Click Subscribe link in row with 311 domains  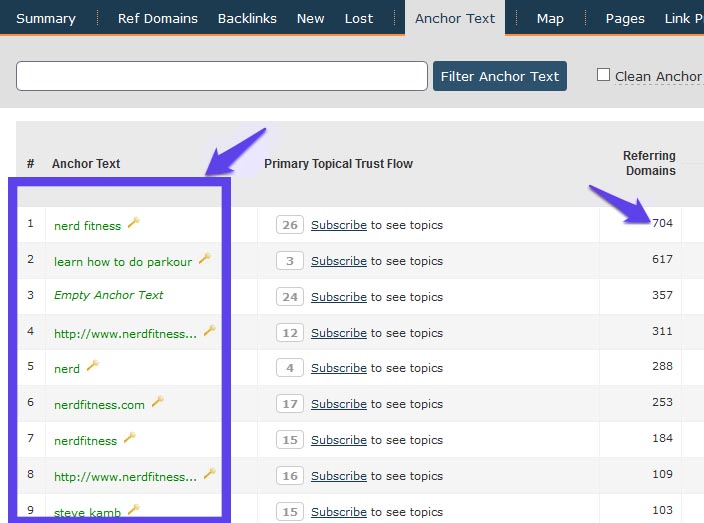[x=339, y=333]
